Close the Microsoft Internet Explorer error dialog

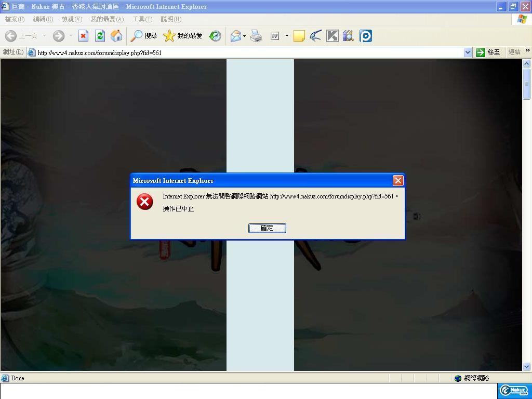pos(398,180)
